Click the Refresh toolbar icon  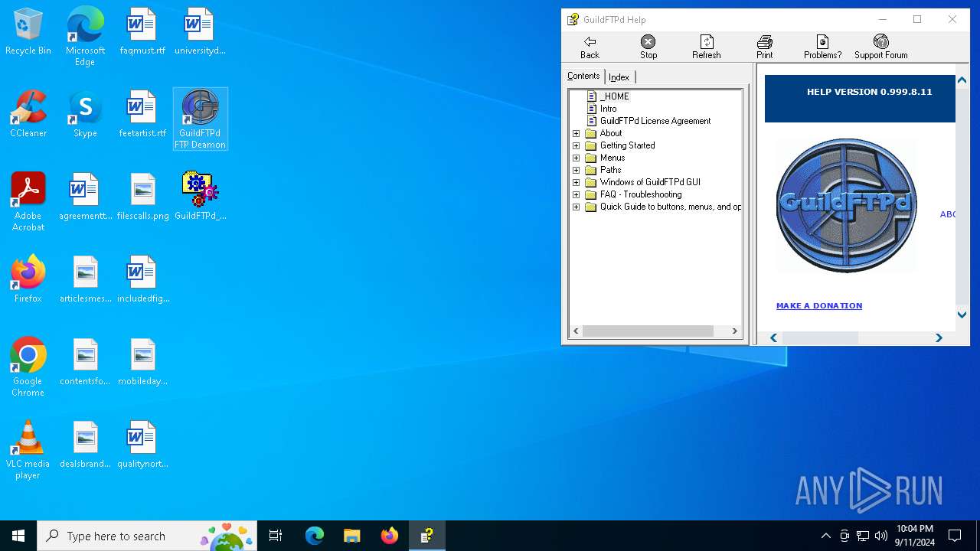point(707,41)
